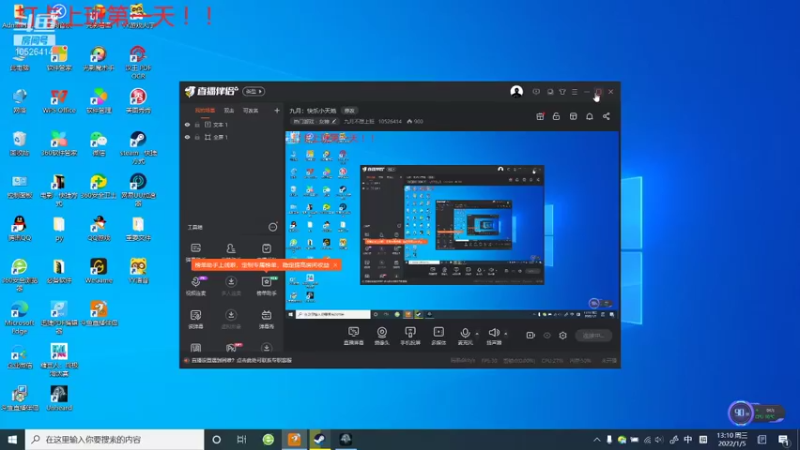Open the gift box icon in header
Screen dimensions: 800x450
540,117
